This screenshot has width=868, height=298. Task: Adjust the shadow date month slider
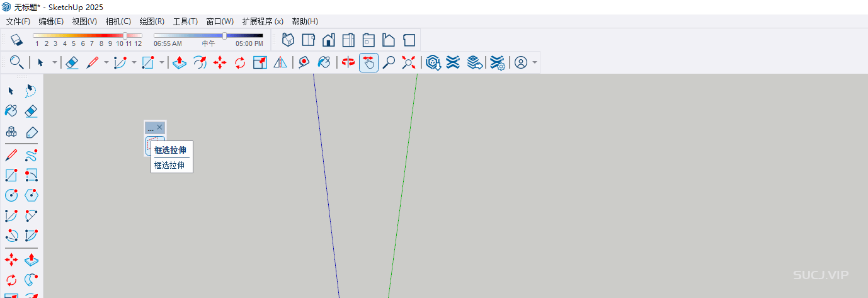click(x=125, y=36)
